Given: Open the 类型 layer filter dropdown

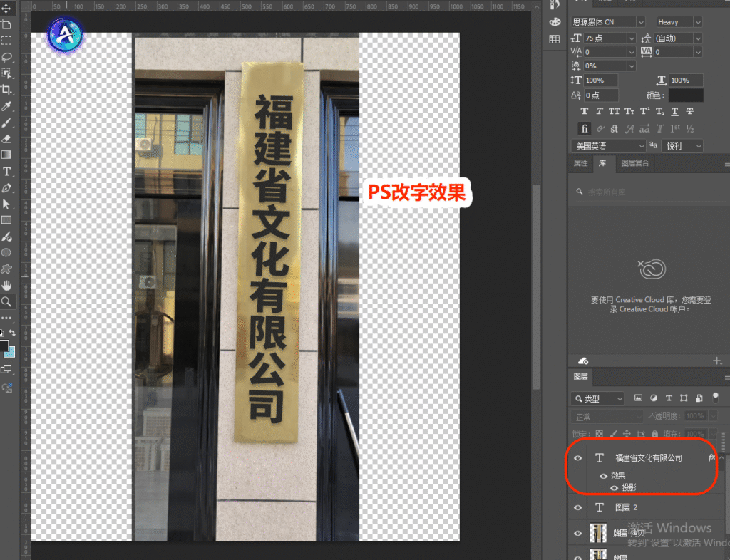Looking at the screenshot, I should click(598, 398).
